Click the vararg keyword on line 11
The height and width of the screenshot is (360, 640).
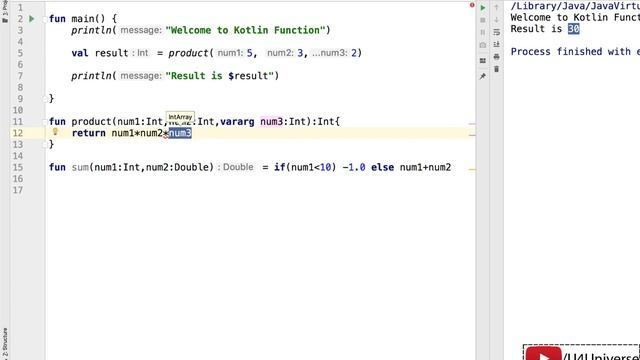237,122
